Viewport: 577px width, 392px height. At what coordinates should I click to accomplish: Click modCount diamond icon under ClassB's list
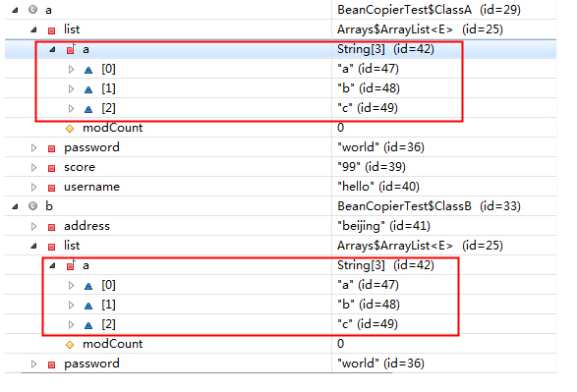[x=70, y=345]
